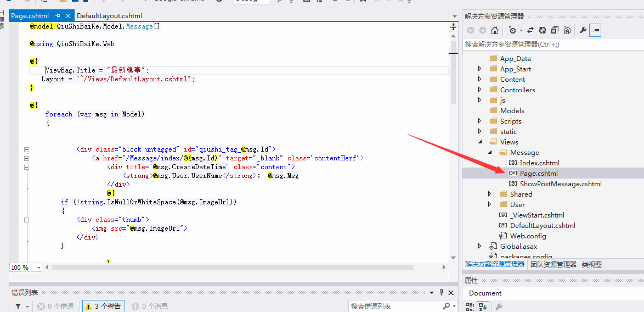
Task: Select the Page.cshtml editor tab
Action: point(30,16)
